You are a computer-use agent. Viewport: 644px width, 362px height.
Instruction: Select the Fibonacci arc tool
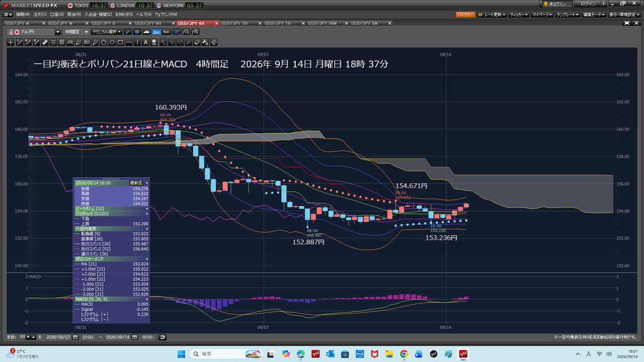click(x=70, y=42)
